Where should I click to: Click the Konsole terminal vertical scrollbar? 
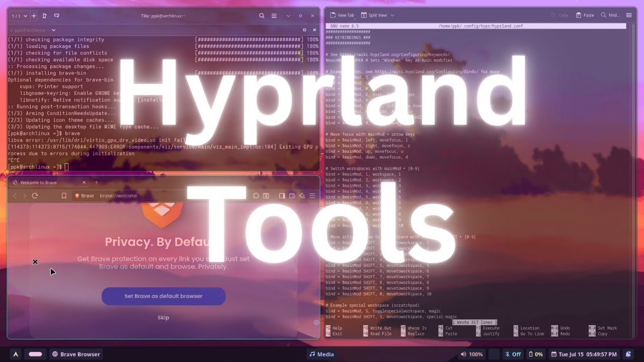coord(633,181)
